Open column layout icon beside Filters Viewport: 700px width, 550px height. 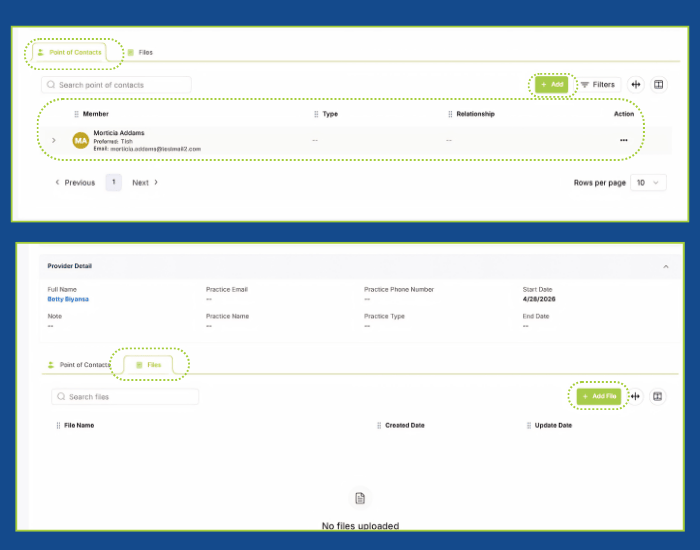(x=658, y=84)
